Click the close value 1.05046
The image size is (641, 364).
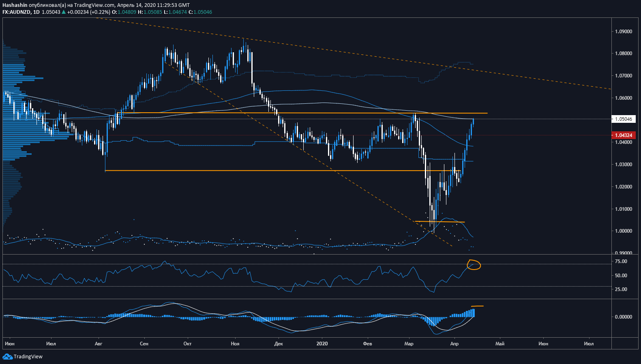tap(203, 12)
